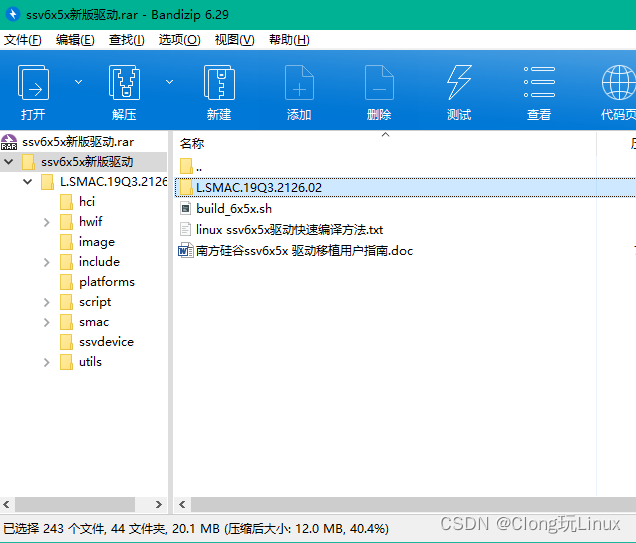636x543 pixels.
Task: Expand the hwif folder node
Action: (x=47, y=222)
